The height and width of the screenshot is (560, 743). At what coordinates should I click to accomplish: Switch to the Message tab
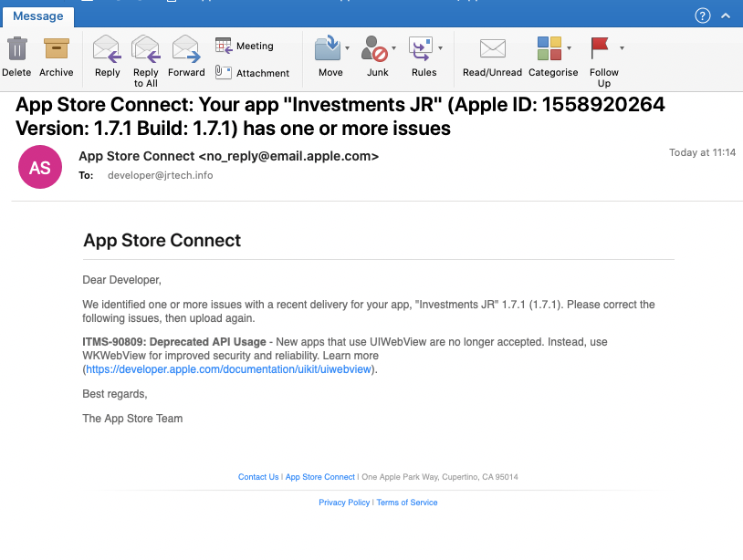tap(37, 16)
